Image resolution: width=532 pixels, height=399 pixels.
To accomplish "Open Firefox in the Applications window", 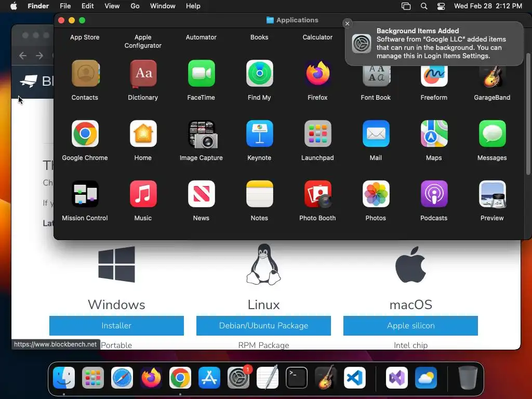I will tap(317, 74).
